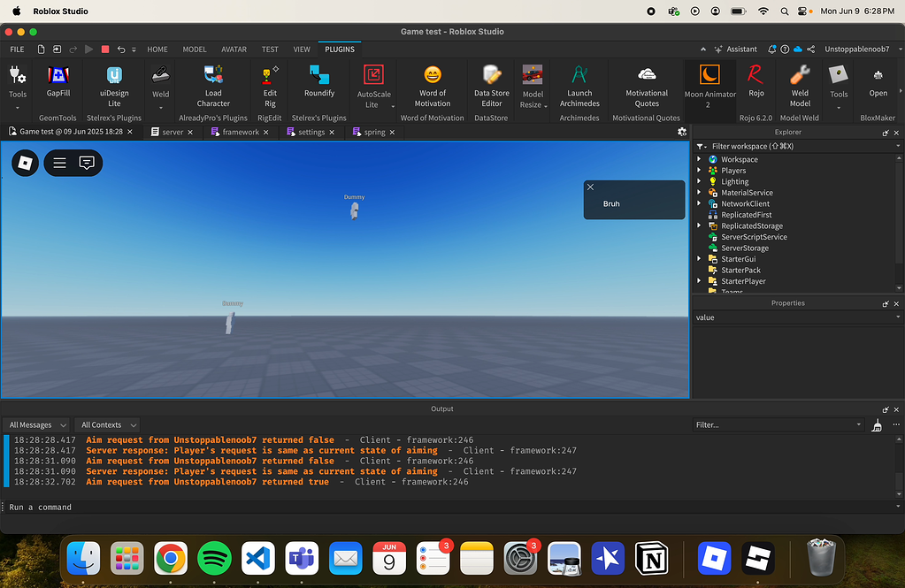Select ServerStorage in Explorer
Image resolution: width=905 pixels, height=588 pixels.
coord(745,248)
